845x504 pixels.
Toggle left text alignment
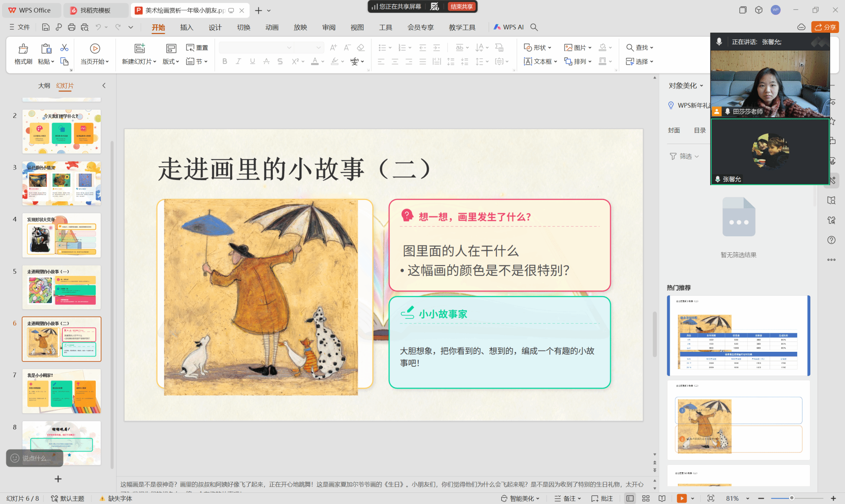pos(381,61)
